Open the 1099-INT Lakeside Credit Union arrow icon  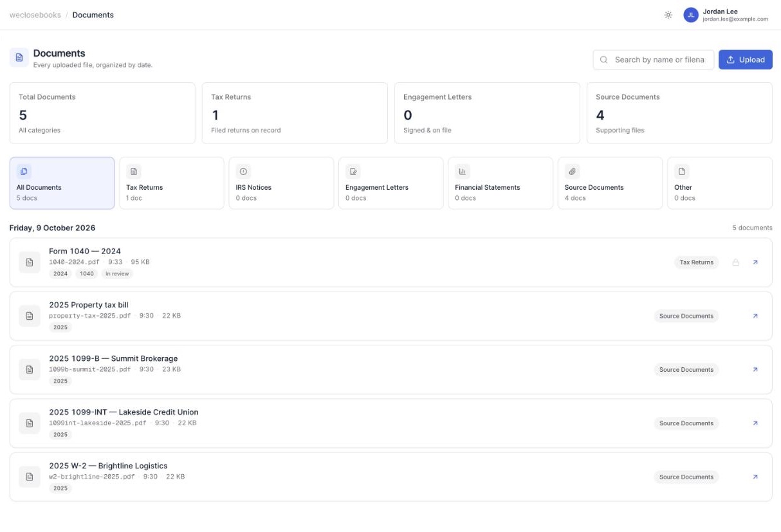tap(755, 423)
